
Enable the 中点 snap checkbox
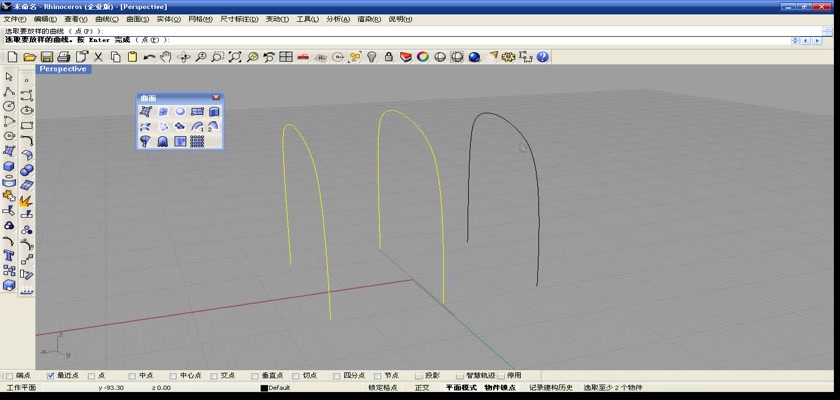tap(132, 376)
